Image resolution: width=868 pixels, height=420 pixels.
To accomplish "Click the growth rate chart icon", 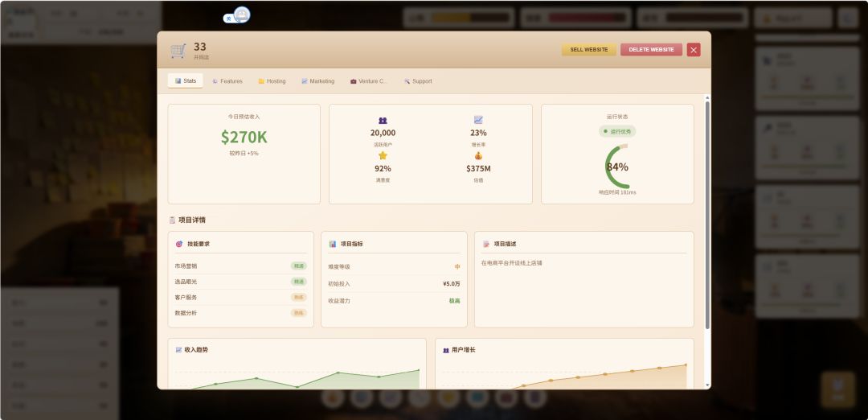I will pyautogui.click(x=478, y=120).
